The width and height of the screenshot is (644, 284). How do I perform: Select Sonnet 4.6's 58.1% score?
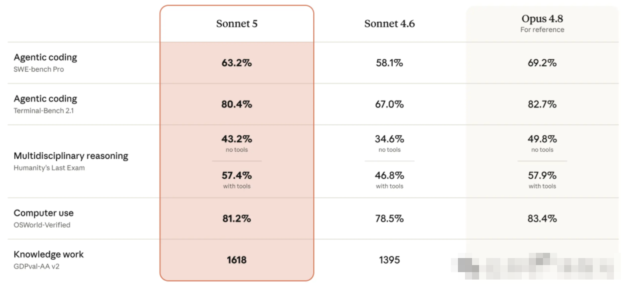[389, 63]
